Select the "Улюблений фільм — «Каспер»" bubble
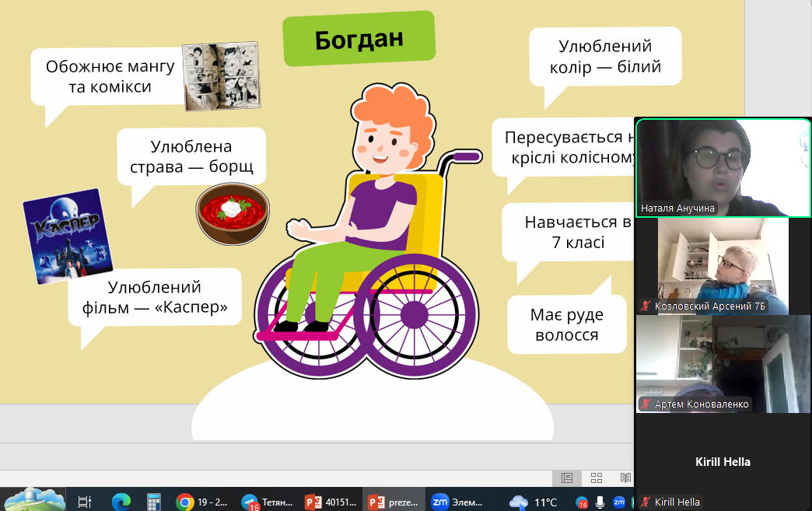The height and width of the screenshot is (511, 812). point(154,297)
